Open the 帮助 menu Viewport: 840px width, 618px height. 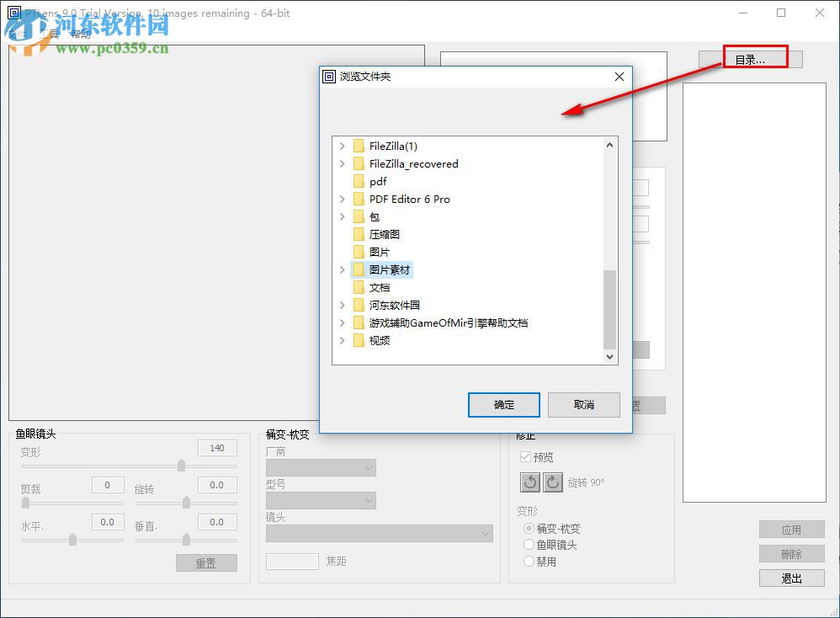80,35
